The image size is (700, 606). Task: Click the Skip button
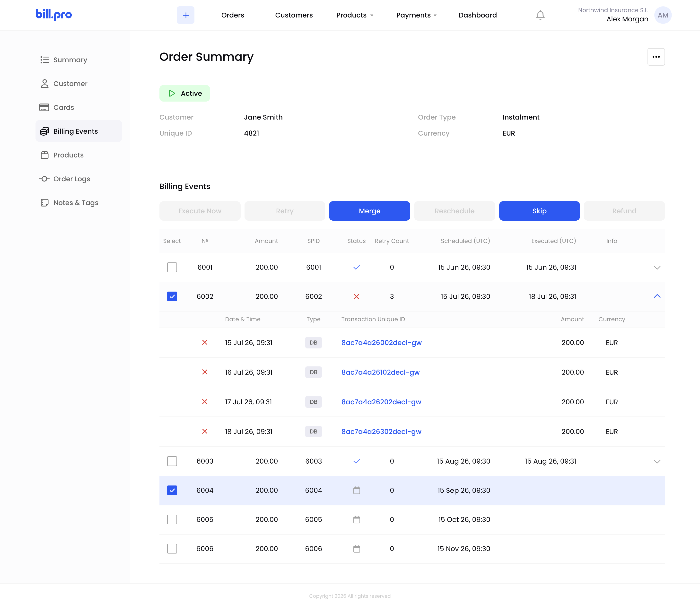coord(539,211)
